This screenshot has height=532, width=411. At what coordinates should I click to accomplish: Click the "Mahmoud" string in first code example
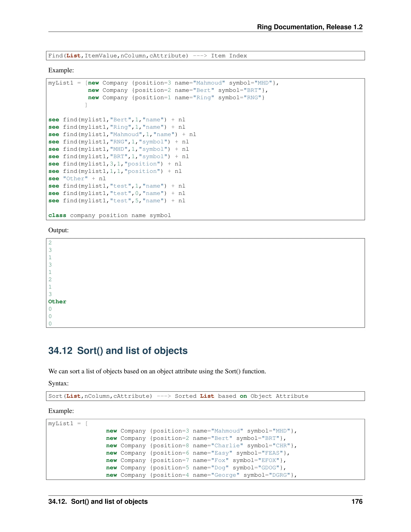point(209,83)
